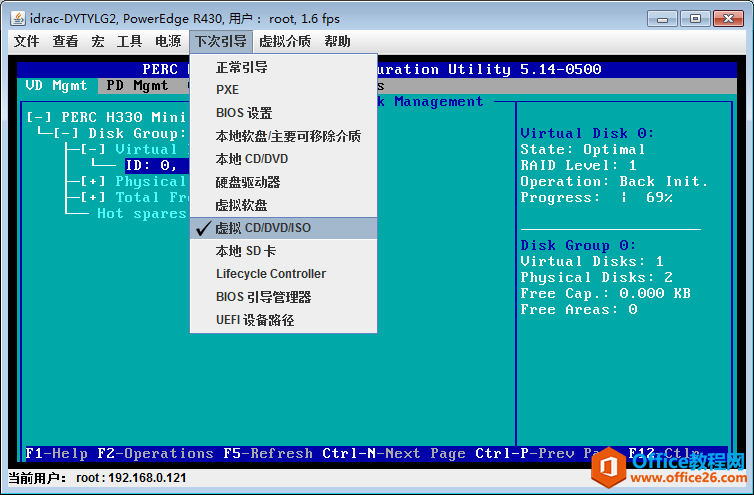Select 本地 CD/DVD boot option
The image size is (754, 495).
(283, 159)
